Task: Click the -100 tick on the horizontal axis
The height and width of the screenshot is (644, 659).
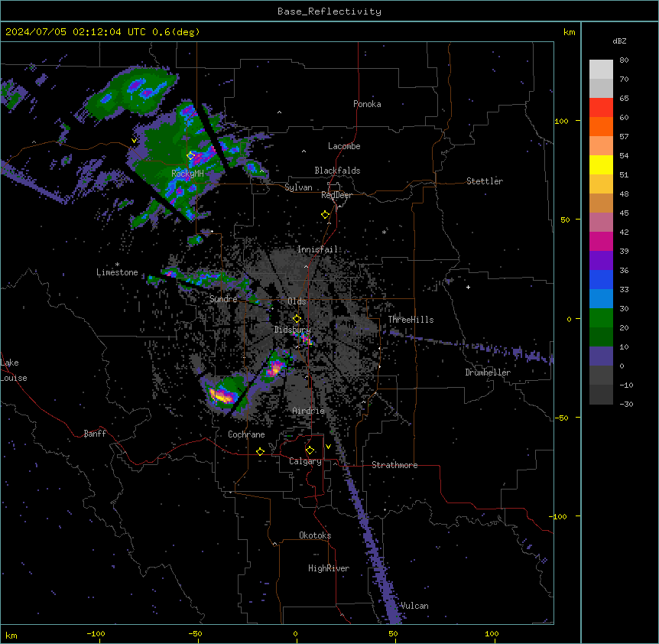Action: 96,633
